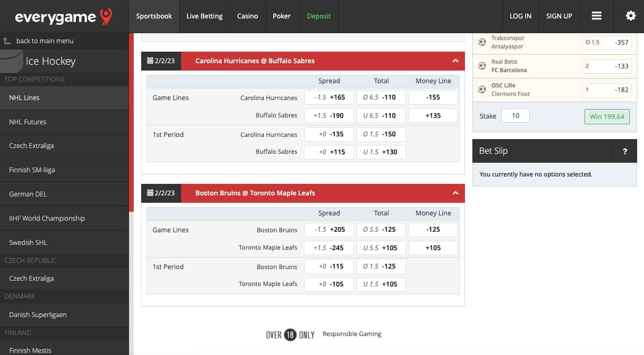Select Toronto Maple Leafs money line +105
The width and height of the screenshot is (644, 355).
pyautogui.click(x=433, y=248)
